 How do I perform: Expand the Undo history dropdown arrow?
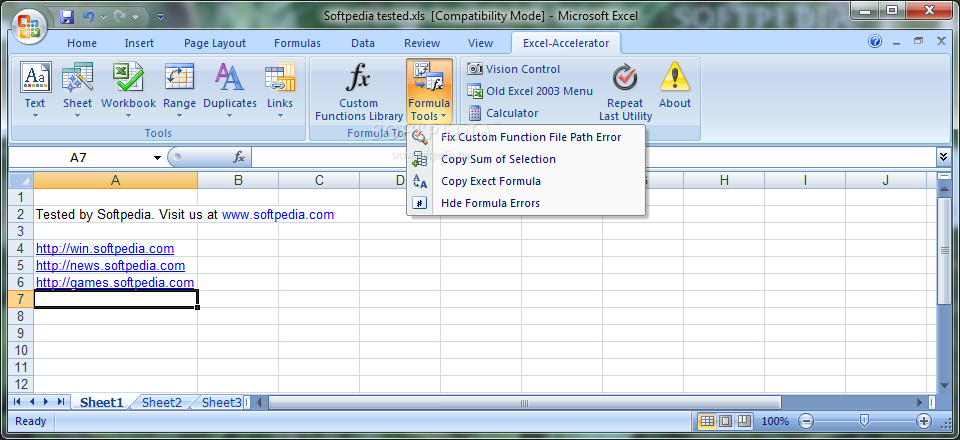tap(103, 17)
